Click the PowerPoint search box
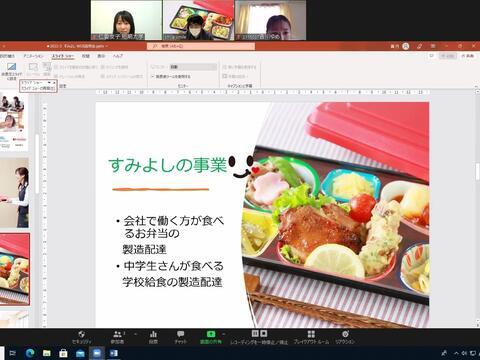 coord(201,46)
